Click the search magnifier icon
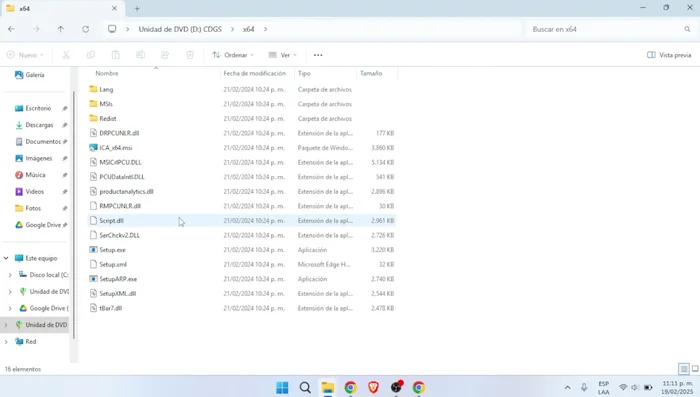Viewport: 700px width, 397px height. point(687,29)
